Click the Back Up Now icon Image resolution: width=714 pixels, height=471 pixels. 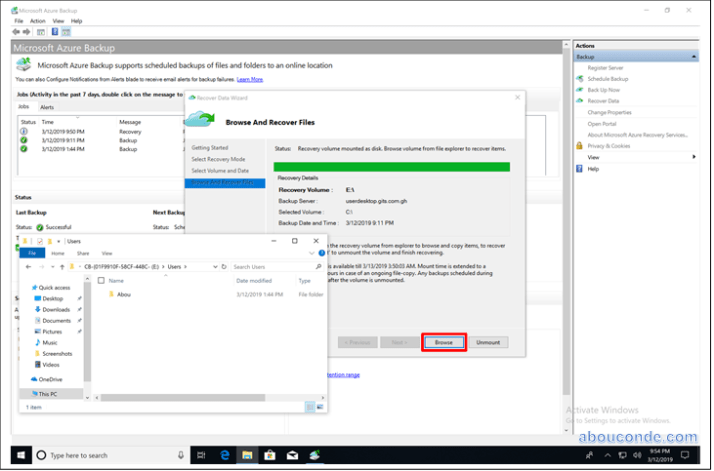click(x=579, y=90)
